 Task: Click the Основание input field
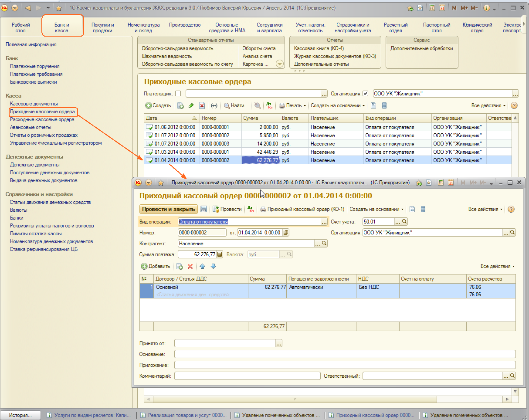345,354
